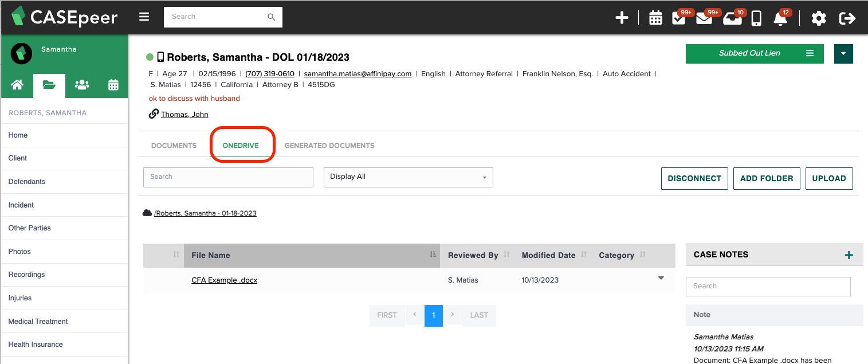
Task: Open CFA Example .docx file link
Action: point(224,280)
